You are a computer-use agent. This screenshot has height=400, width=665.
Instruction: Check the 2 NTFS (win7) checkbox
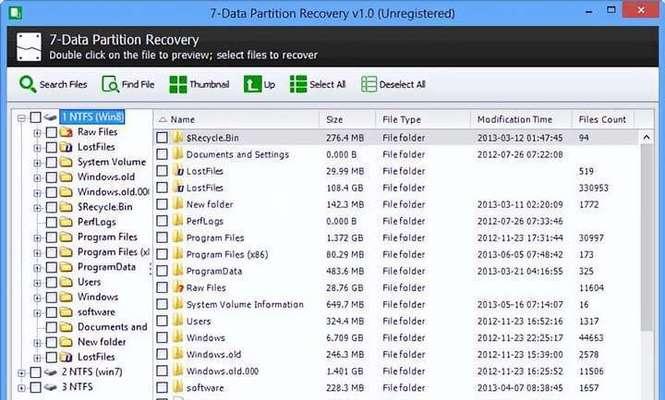[x=36, y=372]
